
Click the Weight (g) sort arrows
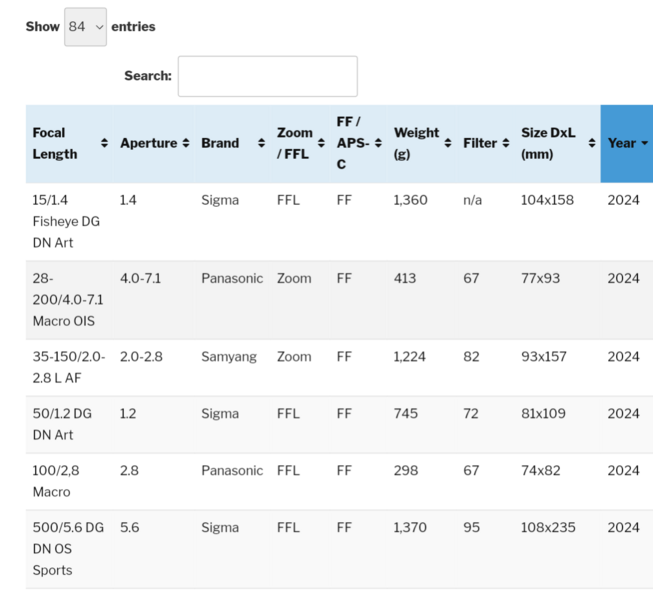pos(447,144)
